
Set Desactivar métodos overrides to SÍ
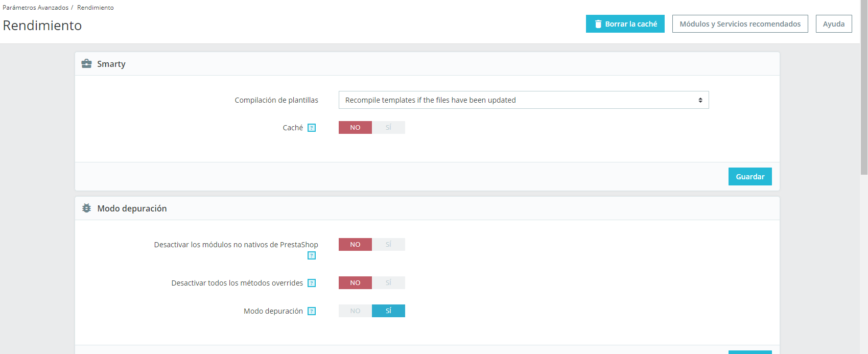coord(388,283)
